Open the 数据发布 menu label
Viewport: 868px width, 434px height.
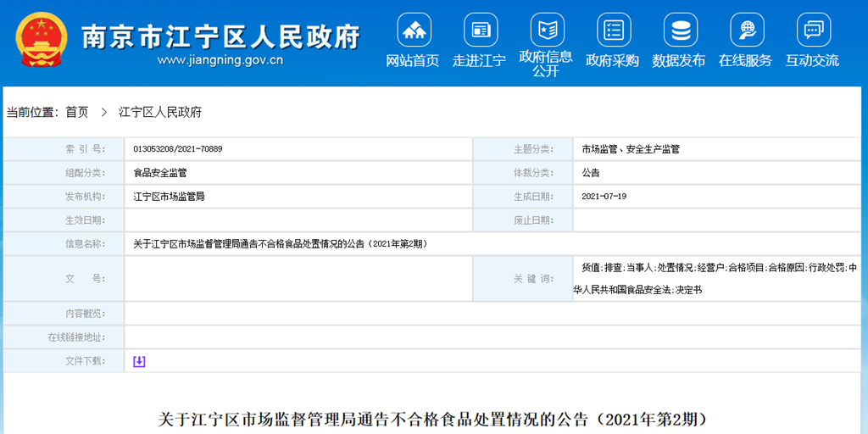(679, 61)
